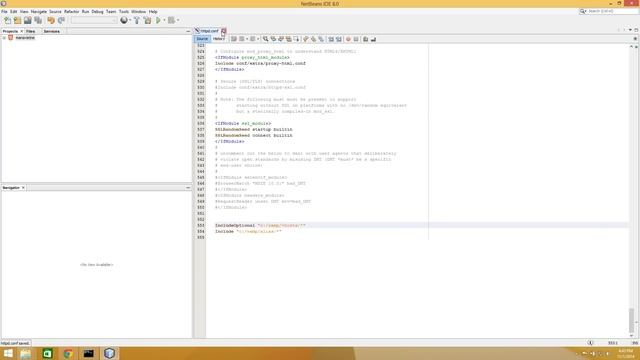Switch to the Files tab
Viewport: 640px width, 360px height.
31,31
